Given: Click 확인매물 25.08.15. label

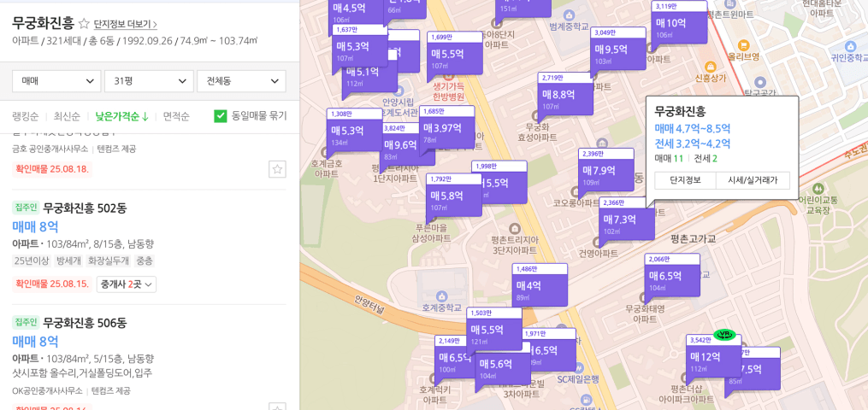Looking at the screenshot, I should tap(52, 284).
